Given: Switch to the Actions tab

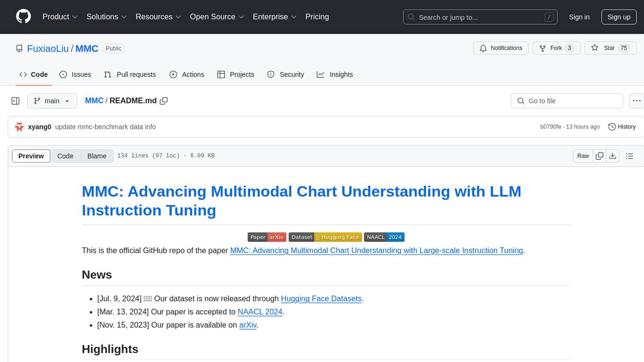Looking at the screenshot, I should [187, 74].
